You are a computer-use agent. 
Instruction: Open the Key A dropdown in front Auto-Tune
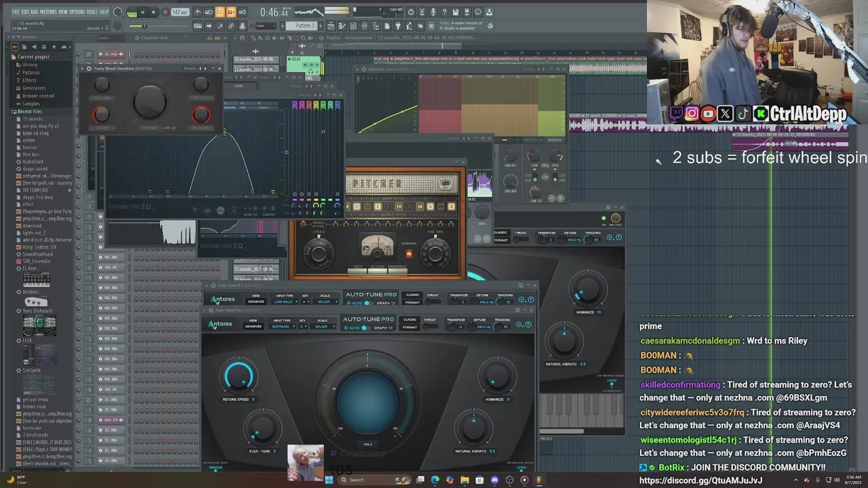tap(304, 327)
